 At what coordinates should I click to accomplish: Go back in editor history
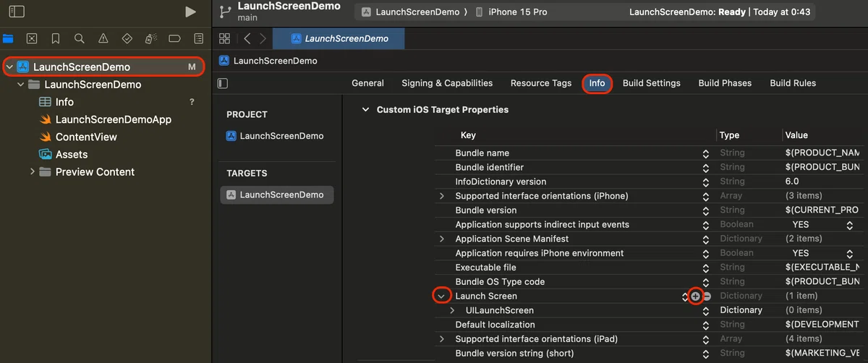(247, 38)
